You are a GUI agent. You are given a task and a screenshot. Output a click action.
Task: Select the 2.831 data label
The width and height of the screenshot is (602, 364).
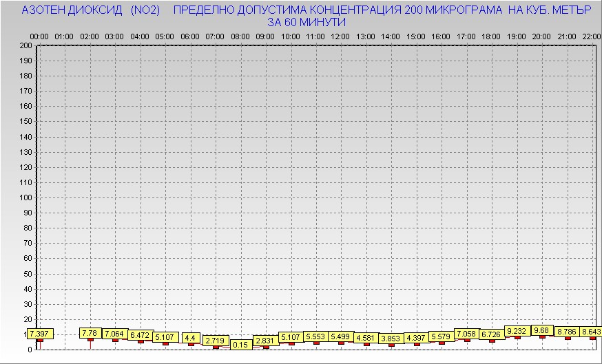pyautogui.click(x=265, y=341)
